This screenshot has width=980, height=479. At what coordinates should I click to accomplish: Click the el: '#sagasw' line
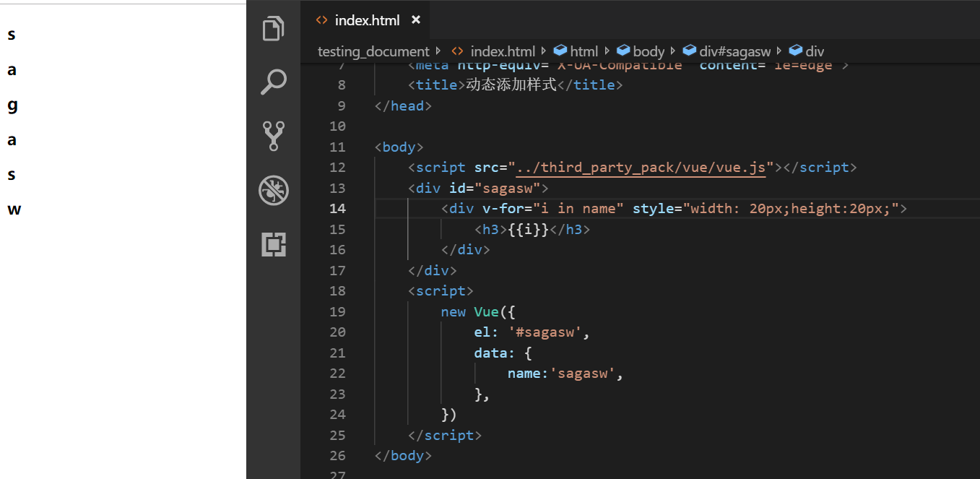click(x=532, y=332)
